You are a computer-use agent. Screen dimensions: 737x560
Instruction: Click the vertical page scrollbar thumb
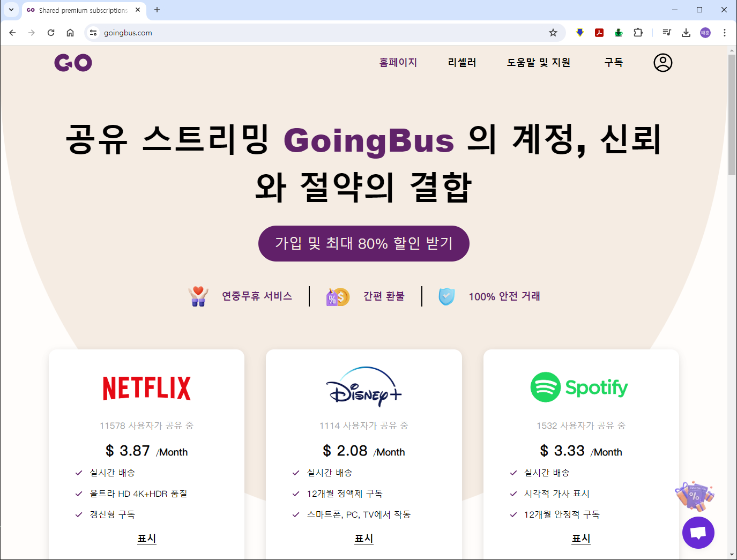tap(732, 115)
